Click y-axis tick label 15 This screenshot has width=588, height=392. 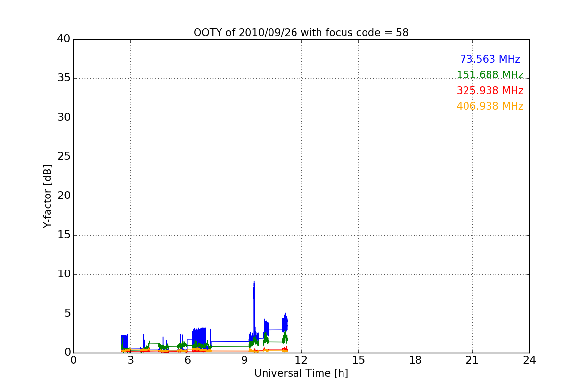tap(64, 235)
